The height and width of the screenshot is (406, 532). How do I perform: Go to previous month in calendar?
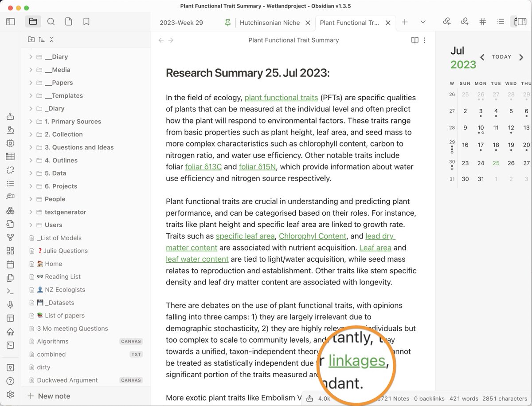coord(482,57)
